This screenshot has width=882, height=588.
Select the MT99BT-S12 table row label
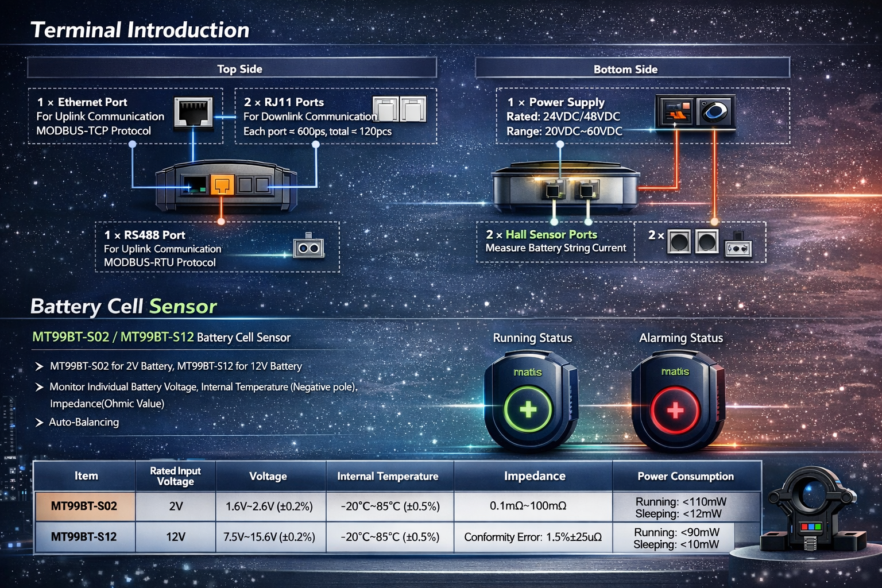click(84, 537)
